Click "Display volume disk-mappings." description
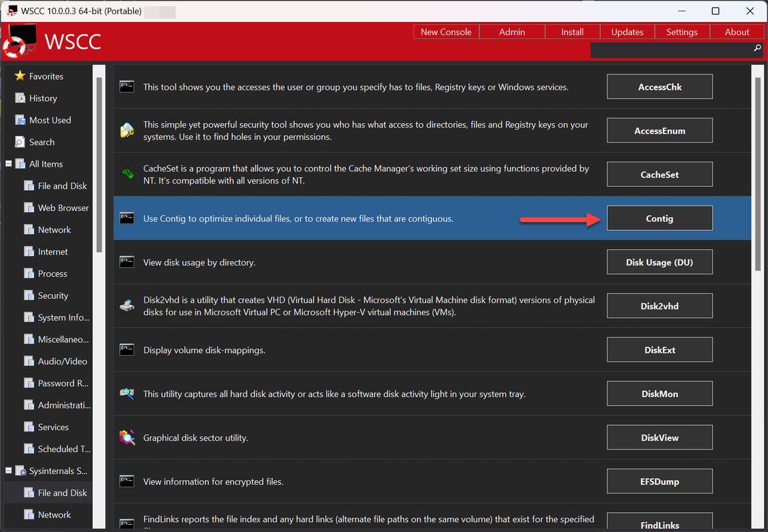The image size is (768, 532). coord(204,350)
